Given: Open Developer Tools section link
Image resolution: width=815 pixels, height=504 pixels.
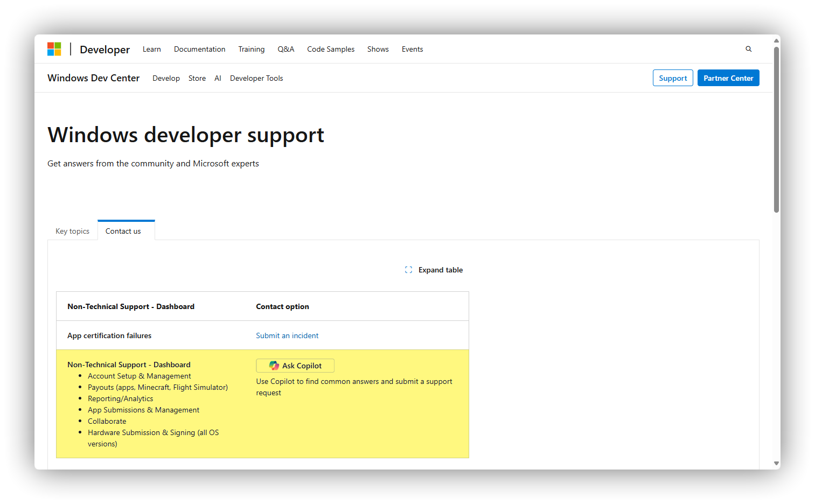Looking at the screenshot, I should point(256,78).
